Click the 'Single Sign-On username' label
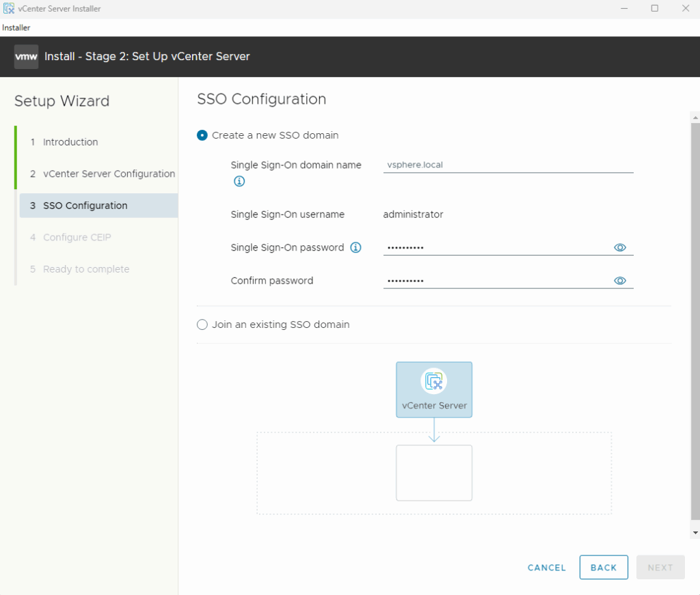The image size is (700, 595). 288,215
